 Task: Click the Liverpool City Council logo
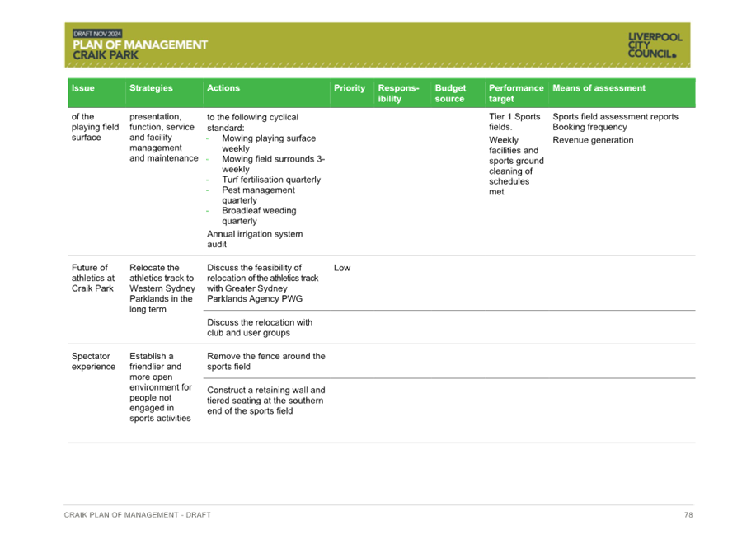point(655,45)
